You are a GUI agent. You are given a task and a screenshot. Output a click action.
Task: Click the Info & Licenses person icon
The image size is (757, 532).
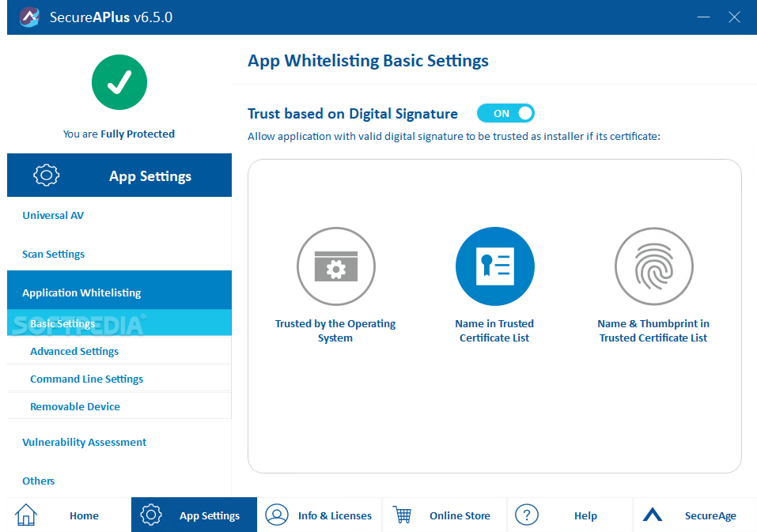pyautogui.click(x=277, y=515)
